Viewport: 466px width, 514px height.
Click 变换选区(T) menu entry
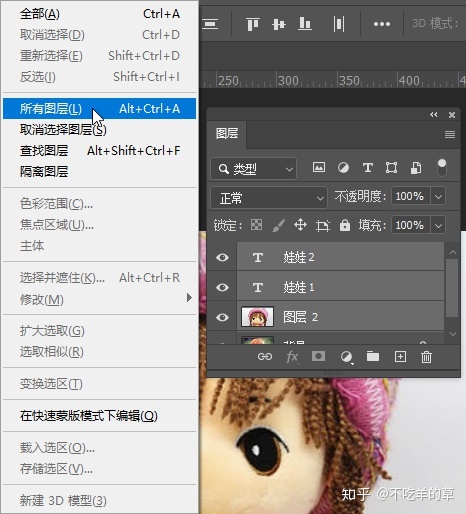(x=99, y=384)
